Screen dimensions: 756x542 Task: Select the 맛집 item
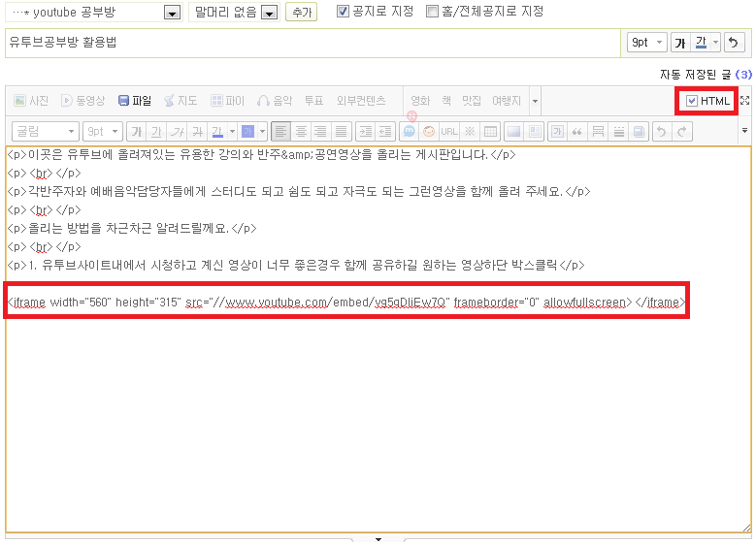(x=472, y=101)
